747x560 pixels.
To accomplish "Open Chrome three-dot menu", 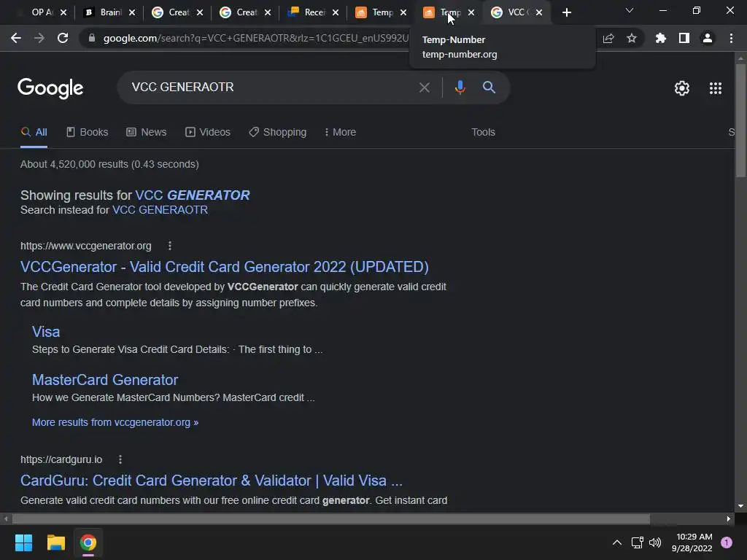I will pyautogui.click(x=731, y=38).
